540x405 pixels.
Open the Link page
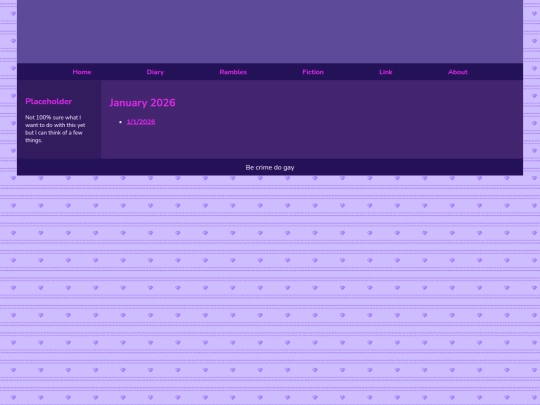tap(386, 72)
